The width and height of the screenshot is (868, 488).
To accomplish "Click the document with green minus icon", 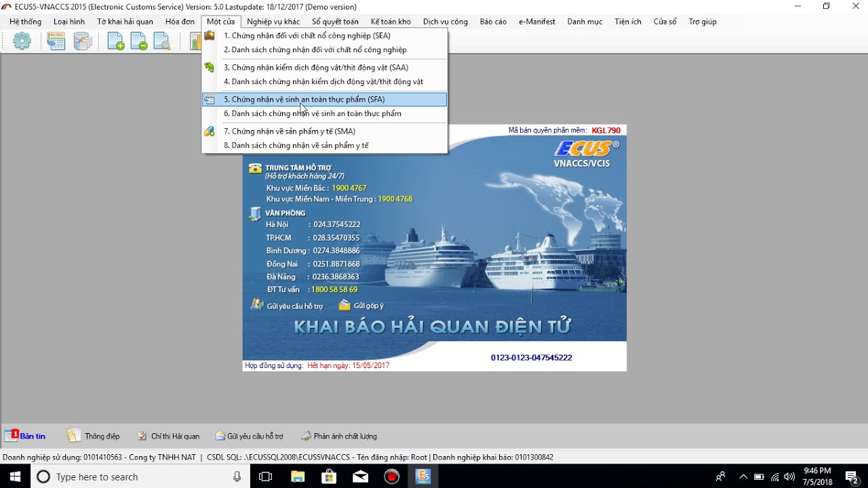I will pos(139,41).
